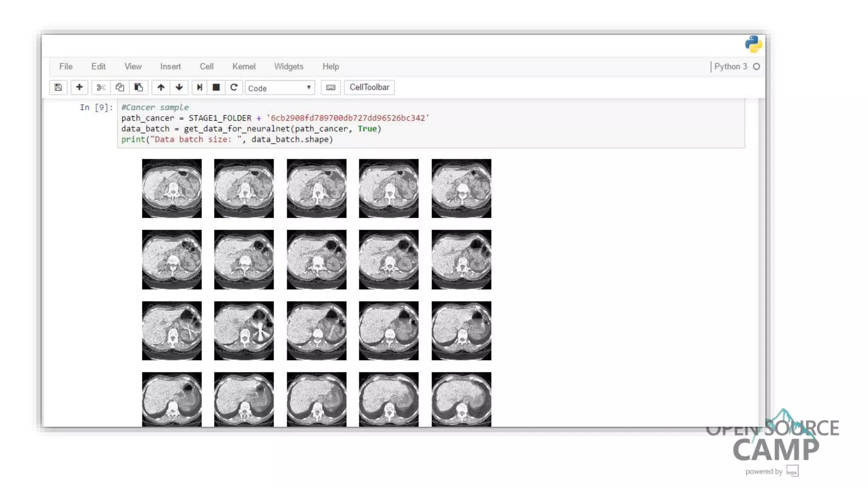Run cell and select below icon
This screenshot has height=488, width=868.
point(199,87)
